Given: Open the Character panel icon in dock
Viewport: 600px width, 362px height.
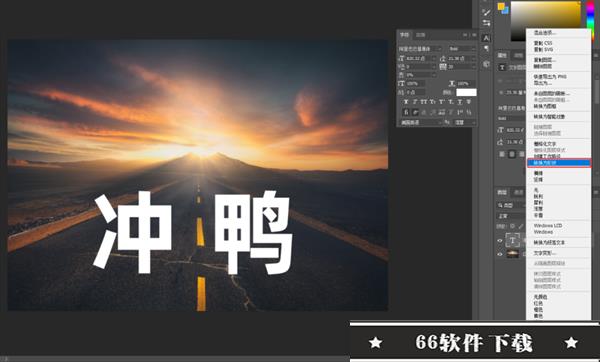Looking at the screenshot, I should (x=486, y=38).
